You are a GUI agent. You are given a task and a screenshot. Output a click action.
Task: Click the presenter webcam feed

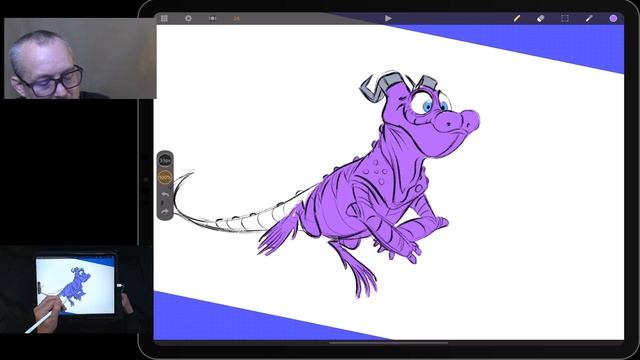pos(80,58)
